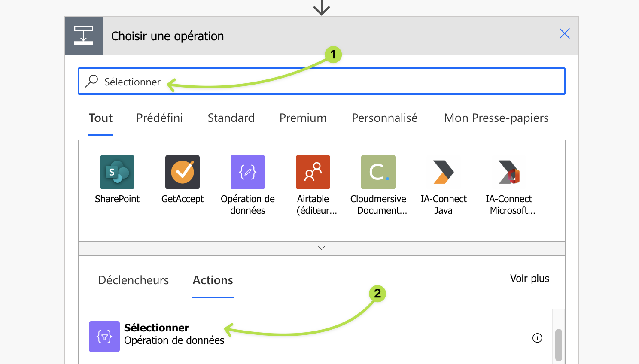Click the info icon beside Sélectionner action

click(537, 338)
